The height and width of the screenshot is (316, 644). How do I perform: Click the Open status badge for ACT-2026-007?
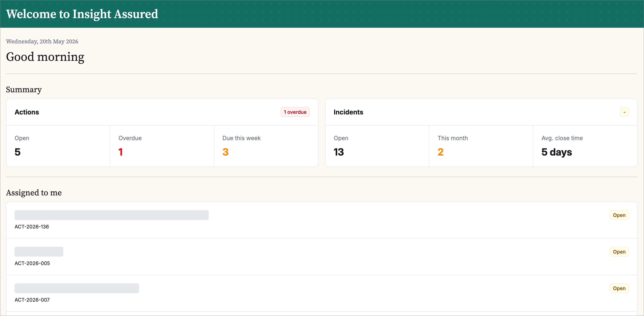tap(619, 288)
